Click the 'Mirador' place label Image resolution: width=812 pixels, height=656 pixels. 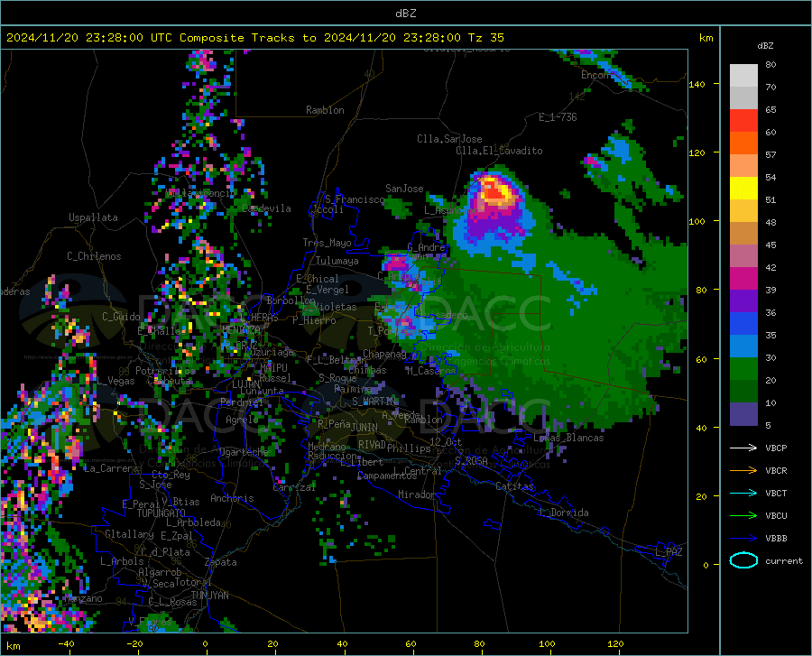[x=417, y=494]
